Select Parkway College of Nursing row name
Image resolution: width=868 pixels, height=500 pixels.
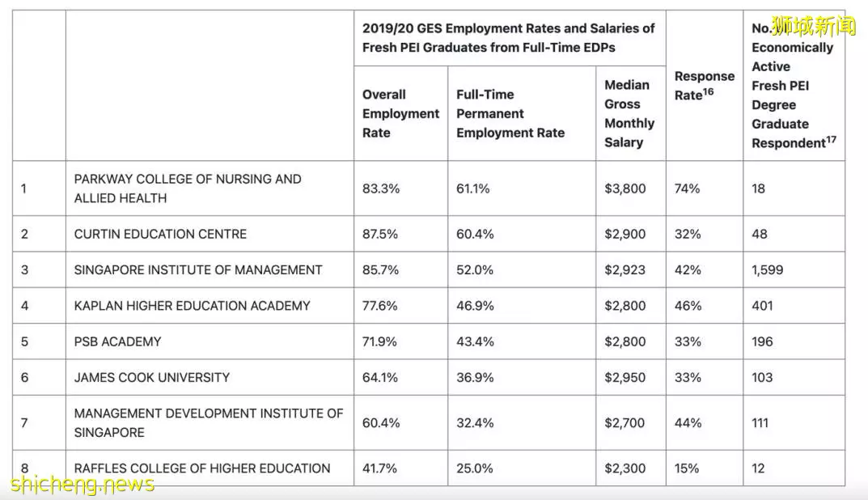point(188,189)
